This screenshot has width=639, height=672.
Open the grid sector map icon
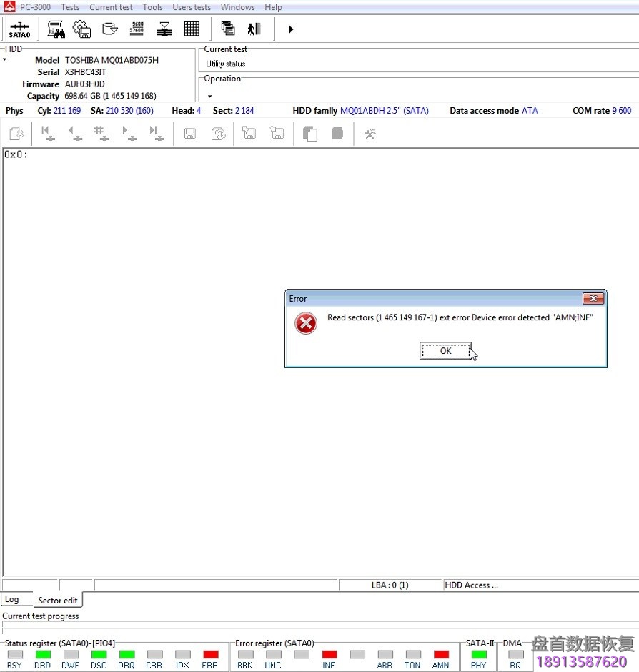click(x=192, y=29)
